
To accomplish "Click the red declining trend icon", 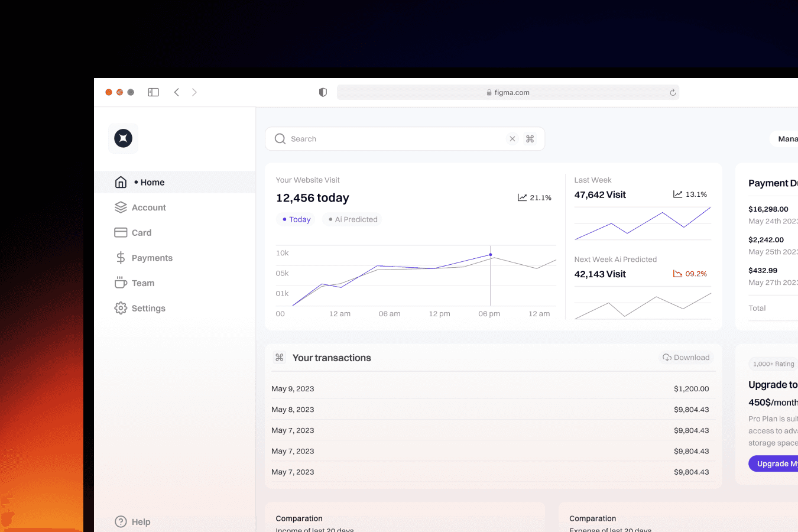I will tap(677, 274).
